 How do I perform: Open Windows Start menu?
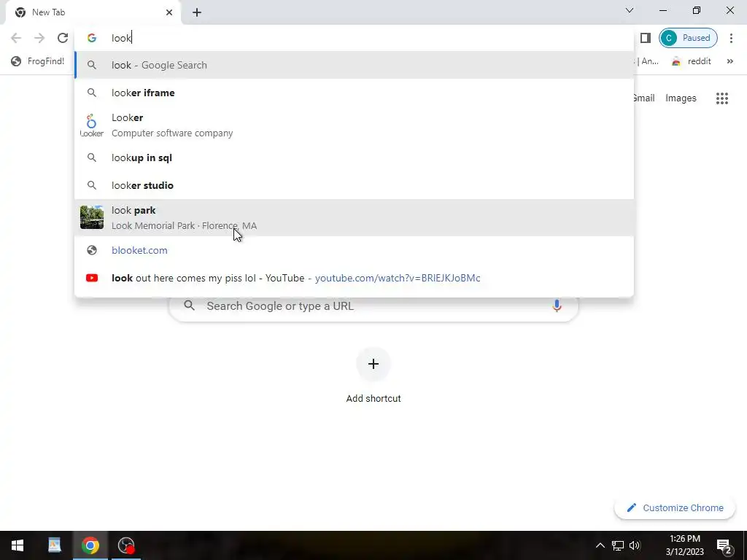click(x=18, y=545)
